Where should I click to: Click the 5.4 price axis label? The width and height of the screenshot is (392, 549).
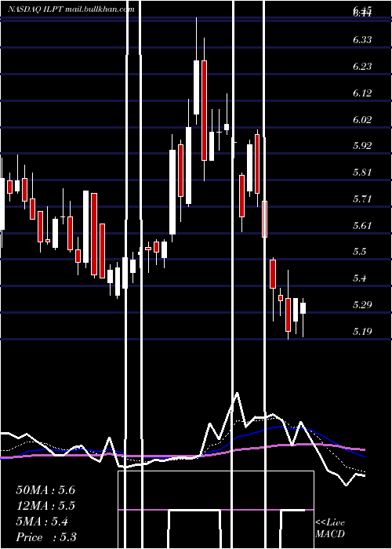[x=360, y=278]
